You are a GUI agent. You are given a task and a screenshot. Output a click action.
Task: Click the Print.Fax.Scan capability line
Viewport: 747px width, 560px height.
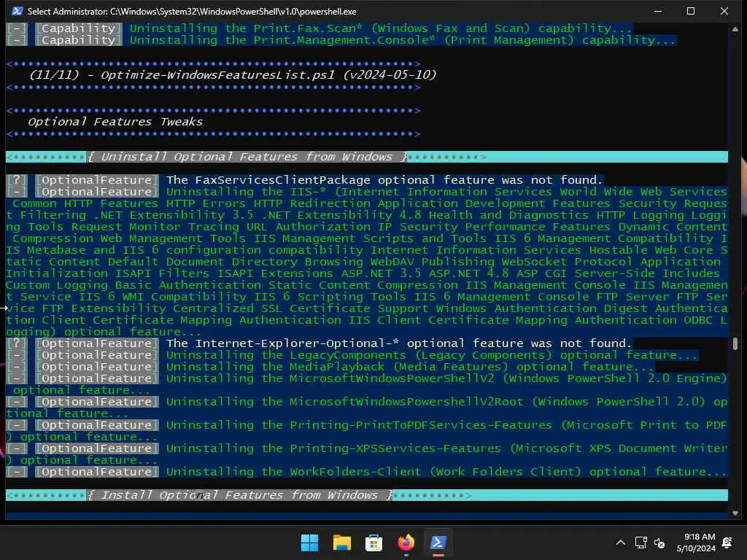(x=320, y=28)
